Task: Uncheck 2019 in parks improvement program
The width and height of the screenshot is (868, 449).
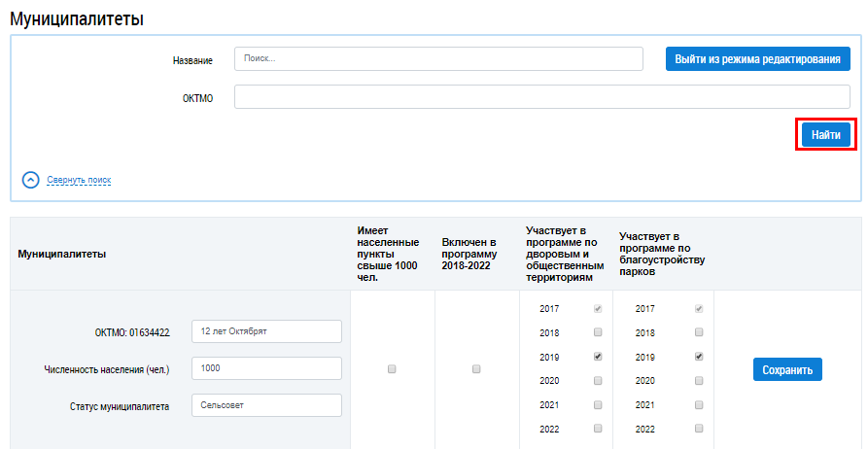Action: coord(699,357)
